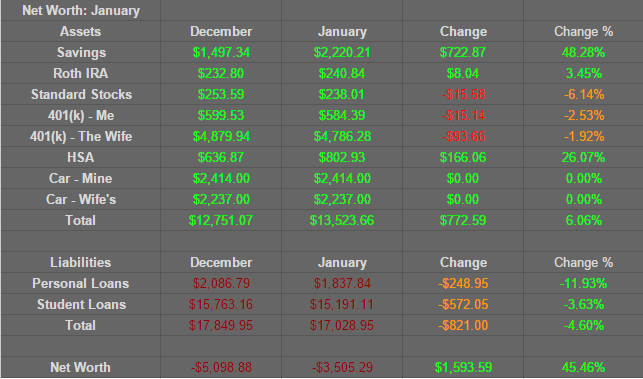The width and height of the screenshot is (643, 379).
Task: Click the Savings December value $1,497.34
Action: point(221,53)
